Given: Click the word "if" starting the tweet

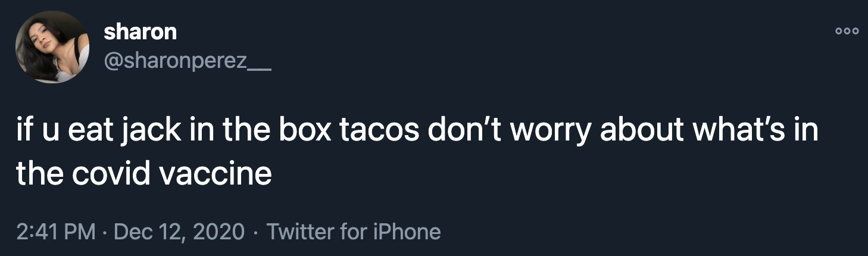Looking at the screenshot, I should point(23,131).
